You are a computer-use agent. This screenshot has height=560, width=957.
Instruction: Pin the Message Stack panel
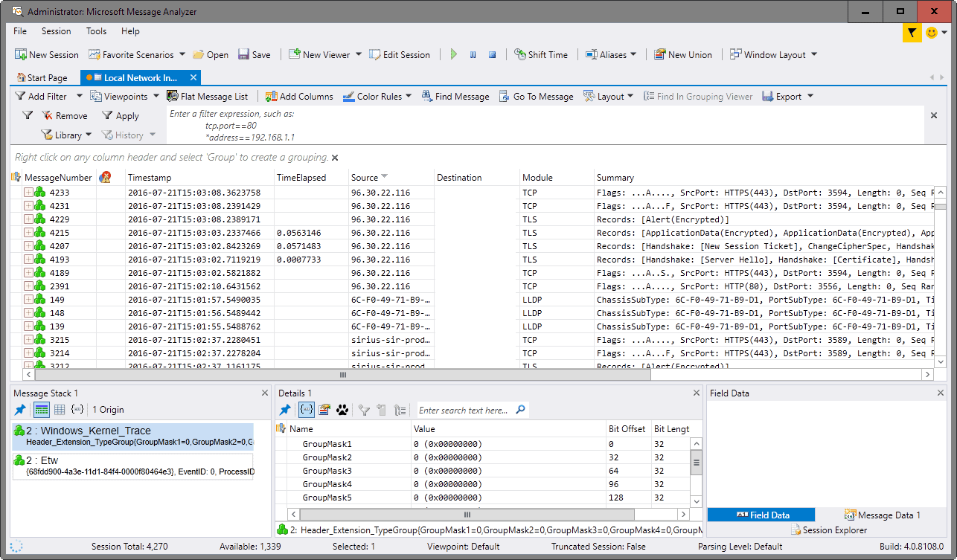pyautogui.click(x=20, y=409)
